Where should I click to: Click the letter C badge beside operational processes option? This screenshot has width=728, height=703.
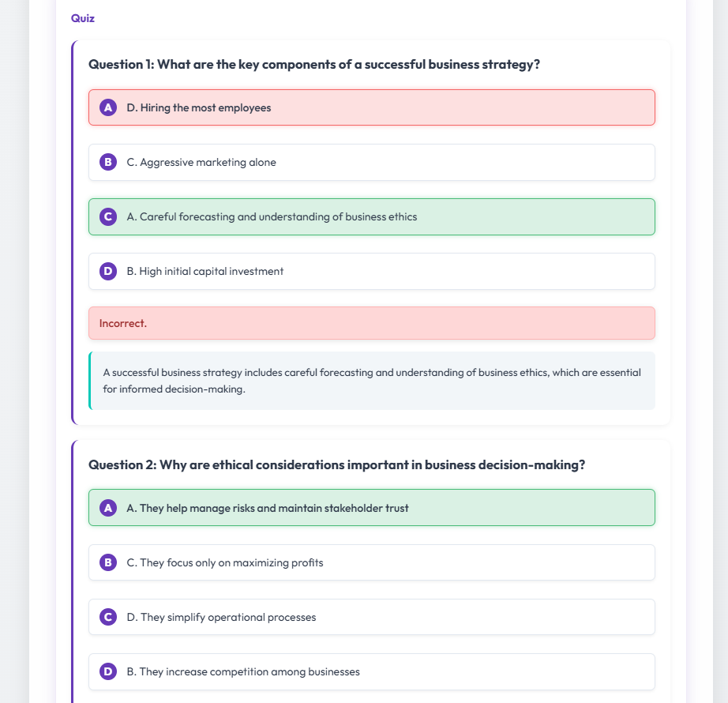coord(108,617)
